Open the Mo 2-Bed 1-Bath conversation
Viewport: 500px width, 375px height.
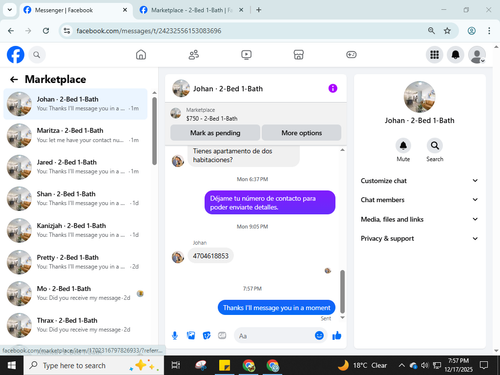coord(75,293)
